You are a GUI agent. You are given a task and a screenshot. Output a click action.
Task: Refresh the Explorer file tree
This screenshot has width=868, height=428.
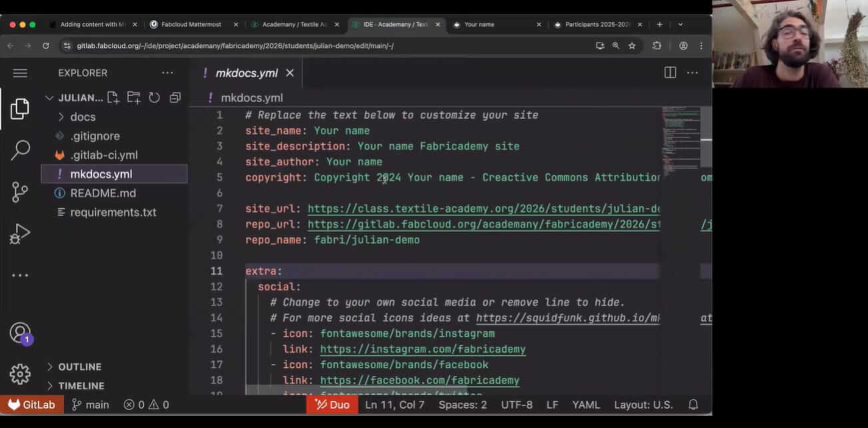click(x=154, y=97)
